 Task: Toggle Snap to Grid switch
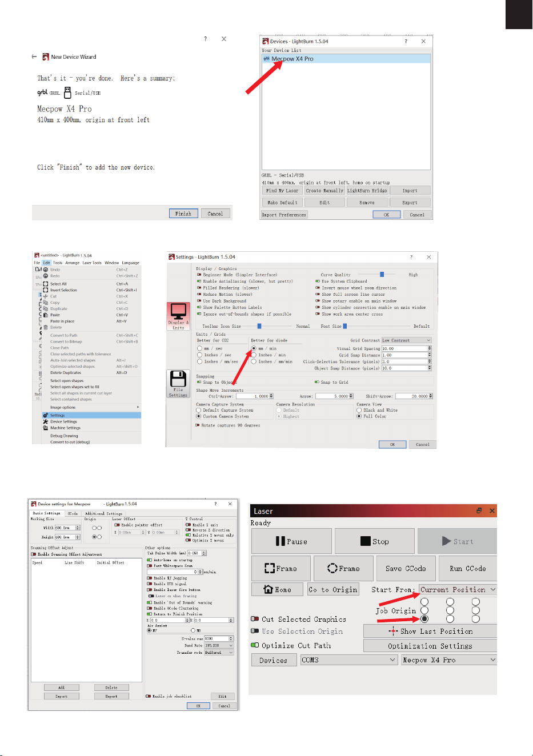point(318,382)
